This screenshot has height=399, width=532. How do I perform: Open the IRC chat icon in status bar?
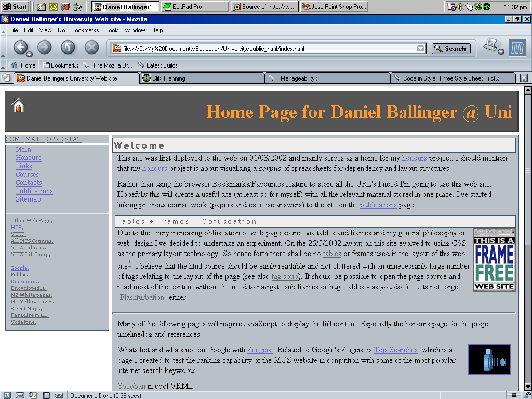click(59, 395)
